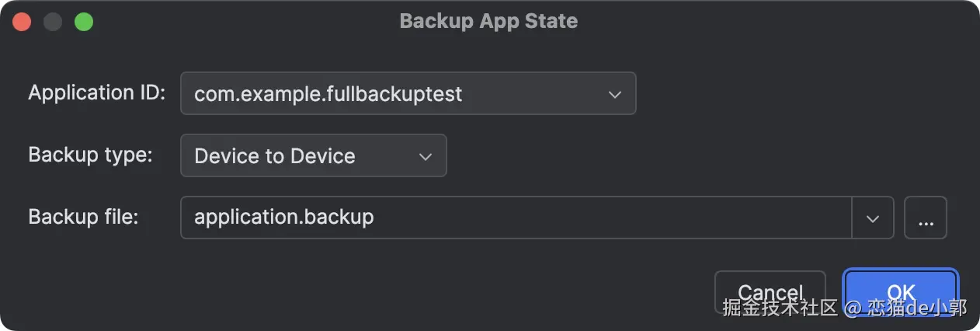
Task: Click the Application ID label
Action: [x=97, y=93]
